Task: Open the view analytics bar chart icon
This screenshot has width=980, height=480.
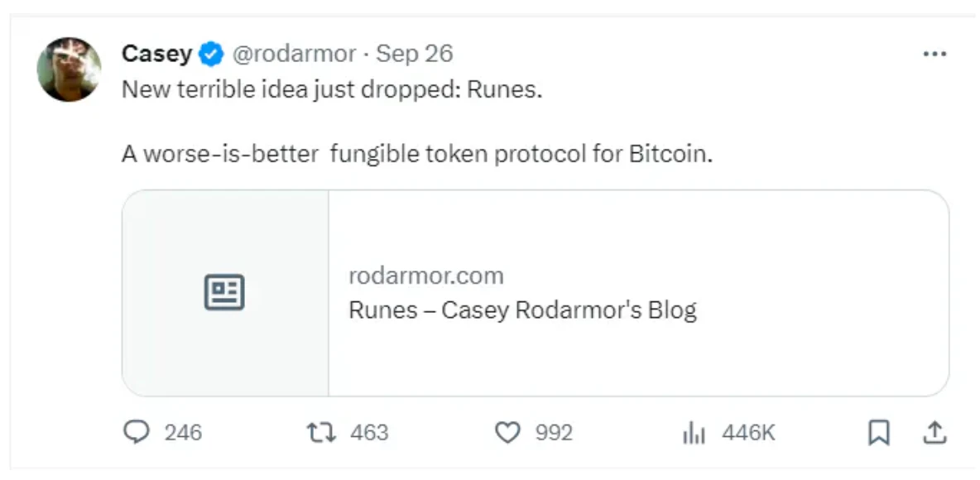Action: (694, 432)
